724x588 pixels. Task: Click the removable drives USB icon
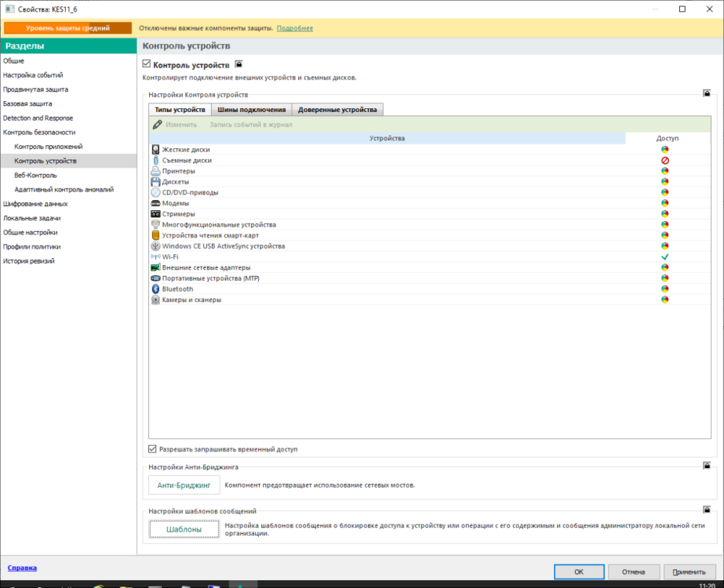[155, 160]
